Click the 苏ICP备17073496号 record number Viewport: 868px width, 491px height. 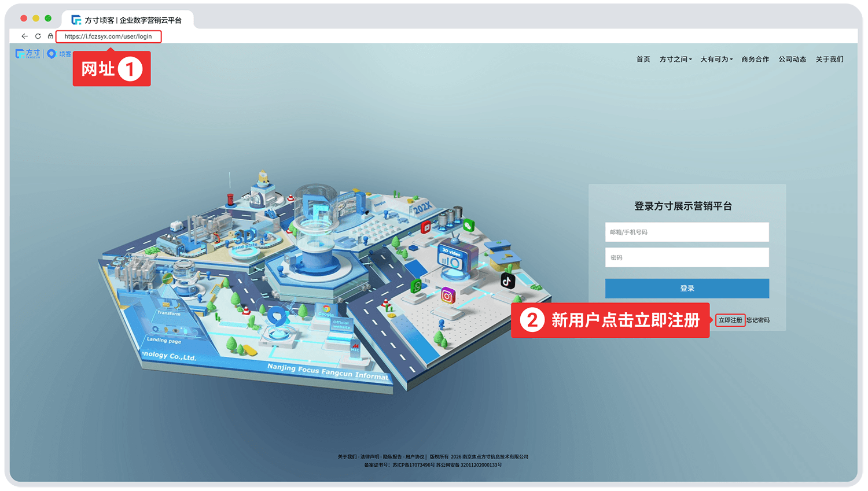[x=413, y=465]
